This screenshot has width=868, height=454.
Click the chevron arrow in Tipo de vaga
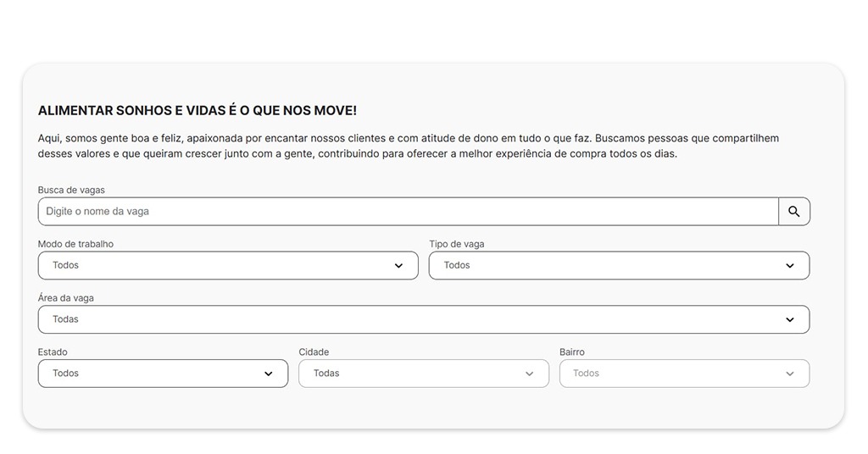[790, 266]
